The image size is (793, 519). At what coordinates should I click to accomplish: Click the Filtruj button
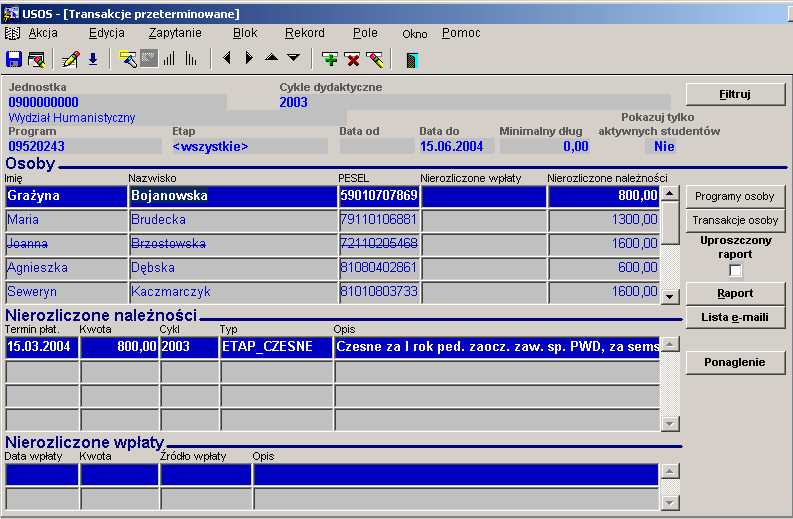point(735,94)
